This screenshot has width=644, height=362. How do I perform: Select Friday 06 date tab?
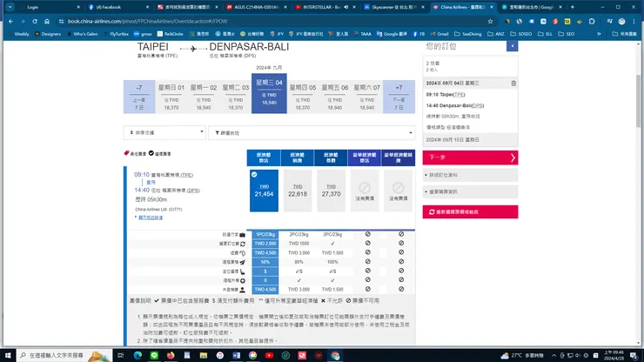coord(335,97)
